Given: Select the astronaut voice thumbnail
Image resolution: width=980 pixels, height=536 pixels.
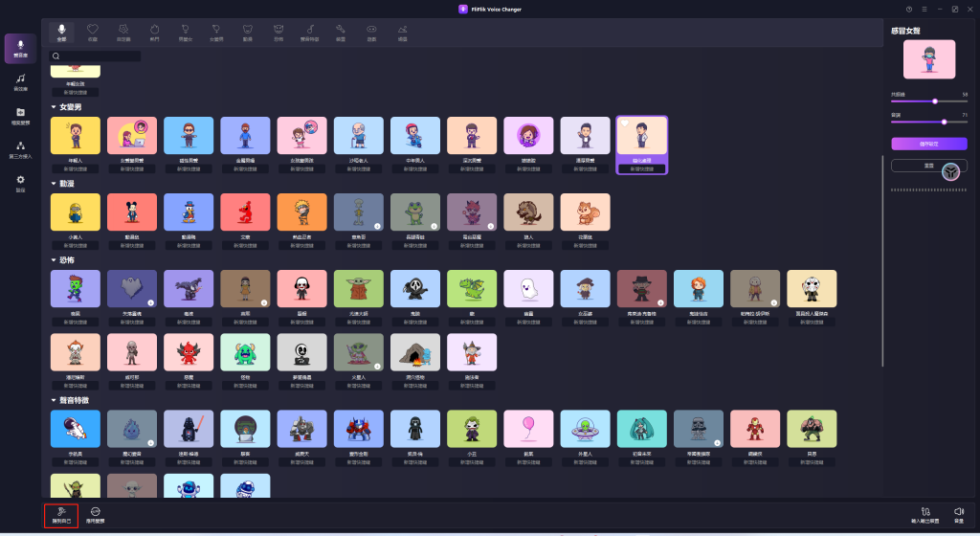Looking at the screenshot, I should pos(75,429).
